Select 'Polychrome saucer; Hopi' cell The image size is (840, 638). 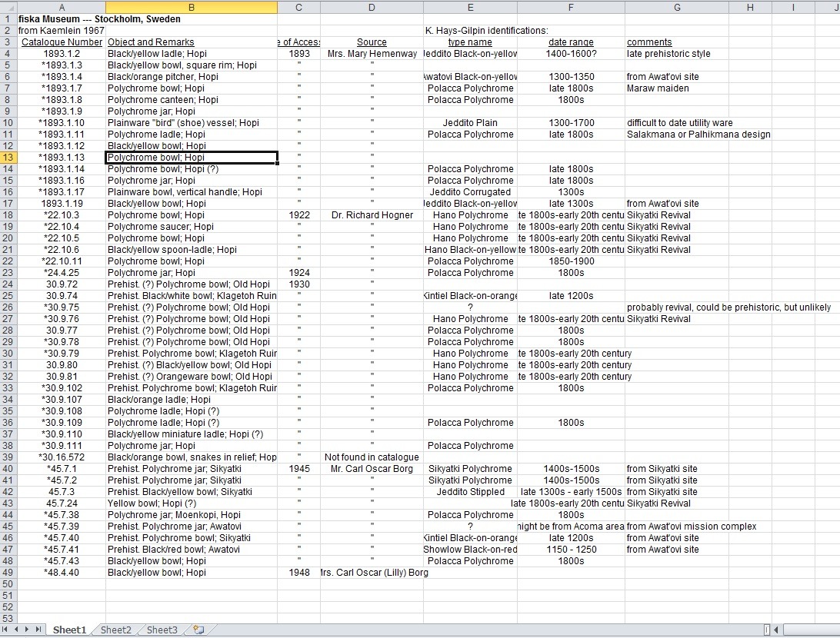coord(192,227)
